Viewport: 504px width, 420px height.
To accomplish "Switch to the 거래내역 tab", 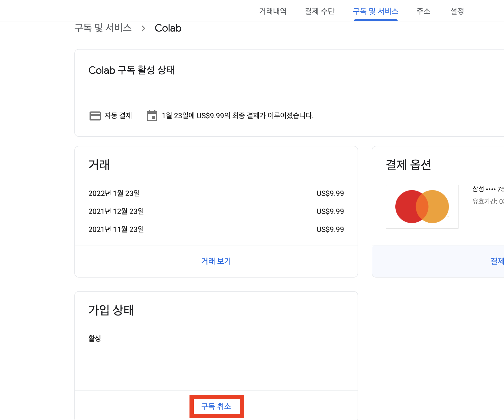I will 272,11.
